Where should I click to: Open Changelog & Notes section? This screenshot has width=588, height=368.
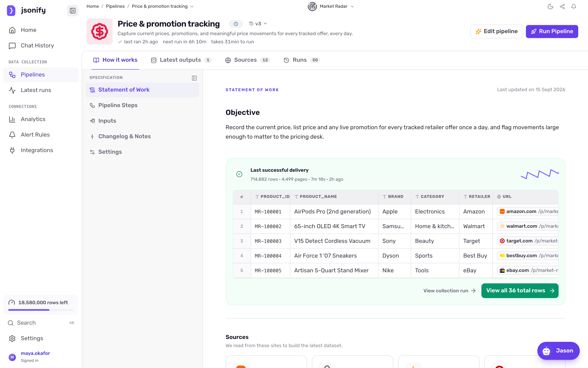point(142,136)
